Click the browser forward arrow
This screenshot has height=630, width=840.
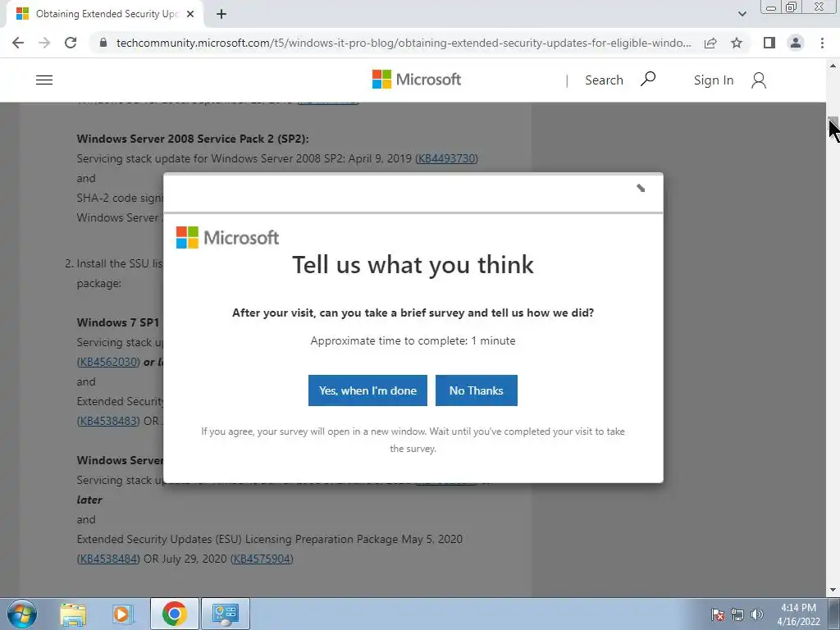coord(44,43)
